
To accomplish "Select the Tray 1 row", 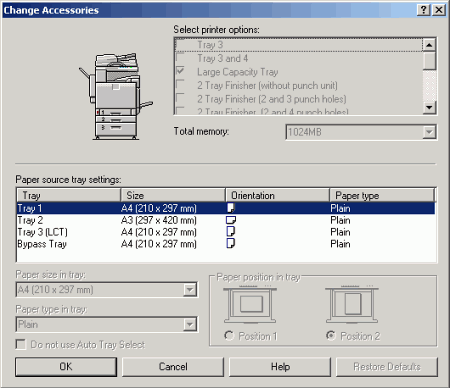I will click(x=226, y=208).
